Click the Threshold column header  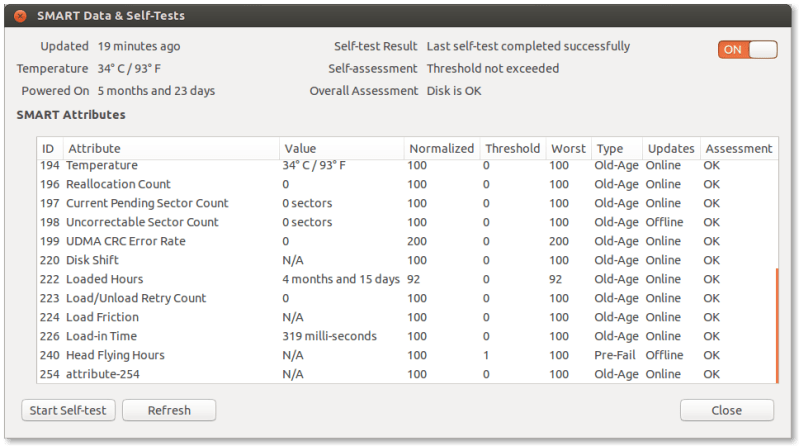pos(513,148)
